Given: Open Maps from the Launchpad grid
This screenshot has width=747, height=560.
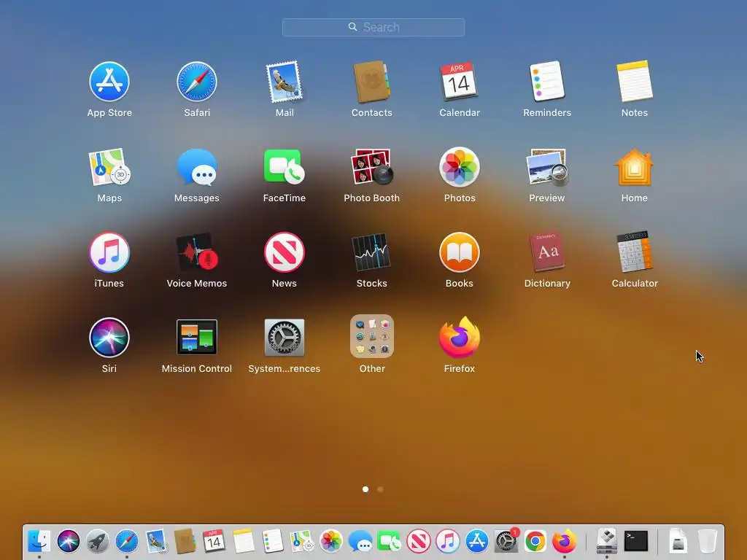Looking at the screenshot, I should [x=109, y=167].
